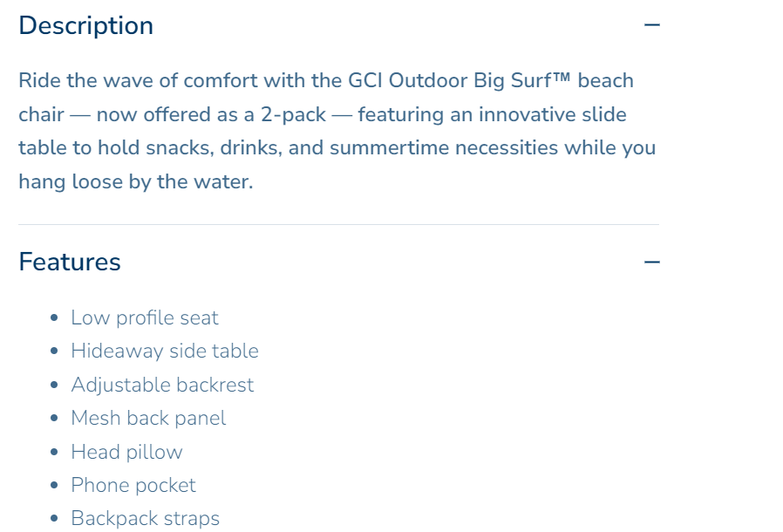Click the divider line above Features

[x=338, y=224]
